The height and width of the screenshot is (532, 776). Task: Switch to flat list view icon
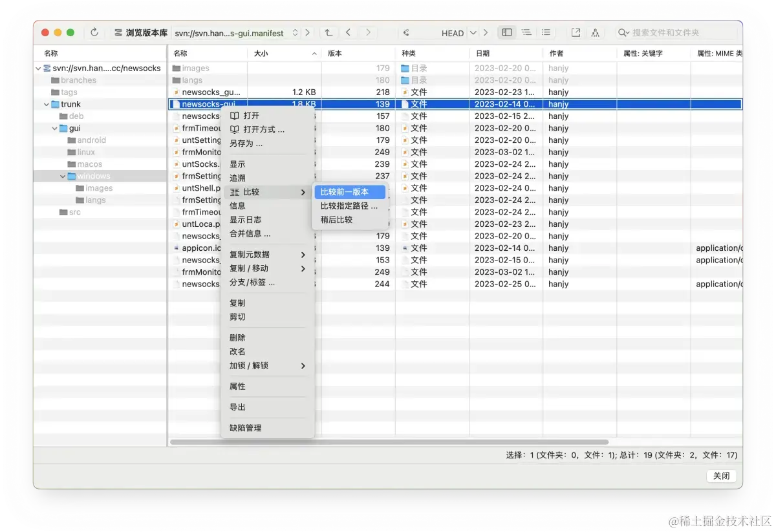point(546,32)
